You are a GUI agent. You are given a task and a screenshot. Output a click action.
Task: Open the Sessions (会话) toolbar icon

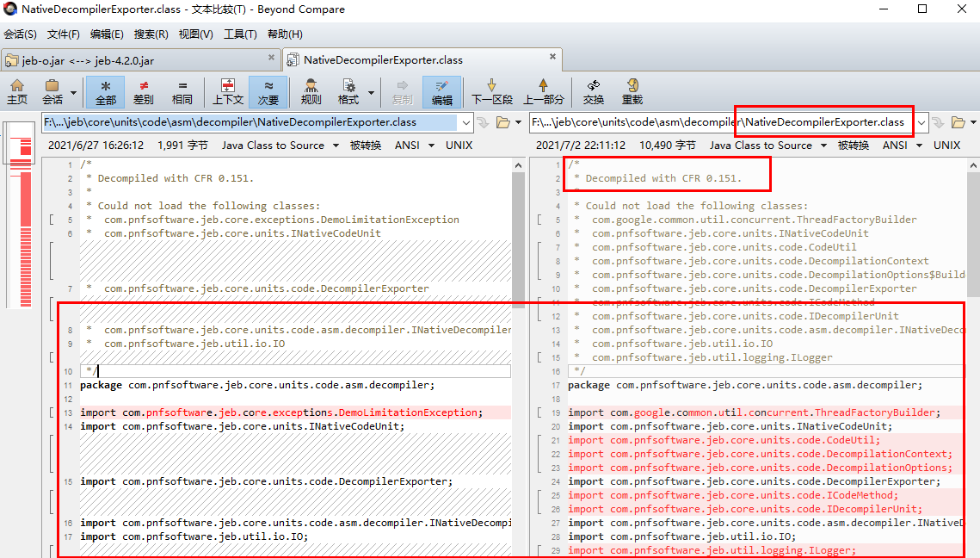tap(52, 91)
